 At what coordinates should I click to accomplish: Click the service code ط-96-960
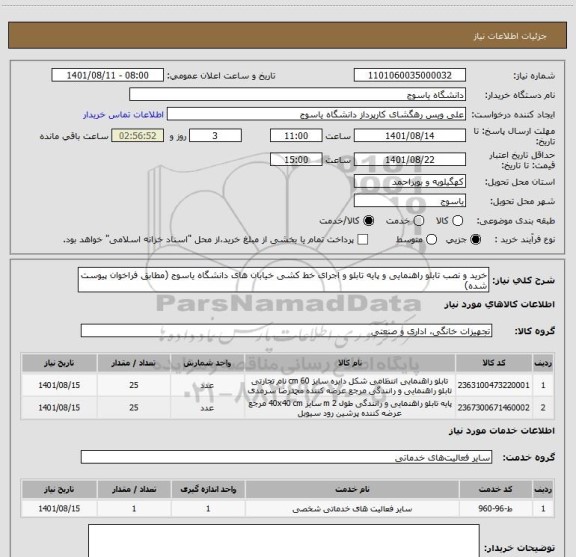tap(495, 509)
